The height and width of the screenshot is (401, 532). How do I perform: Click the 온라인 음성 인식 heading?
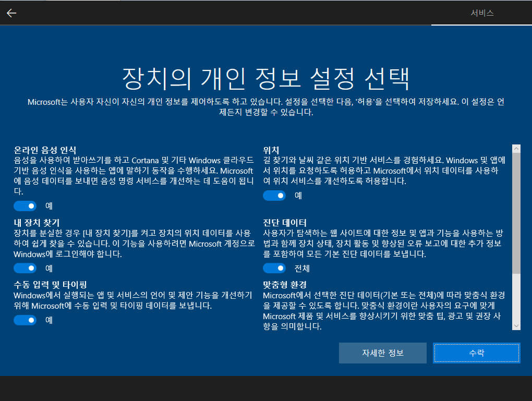click(45, 150)
